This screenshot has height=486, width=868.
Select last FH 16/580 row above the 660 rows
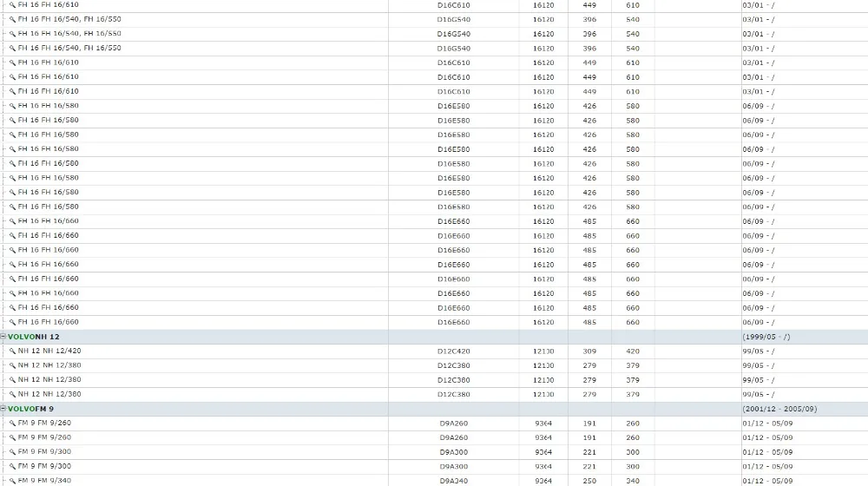click(434, 207)
